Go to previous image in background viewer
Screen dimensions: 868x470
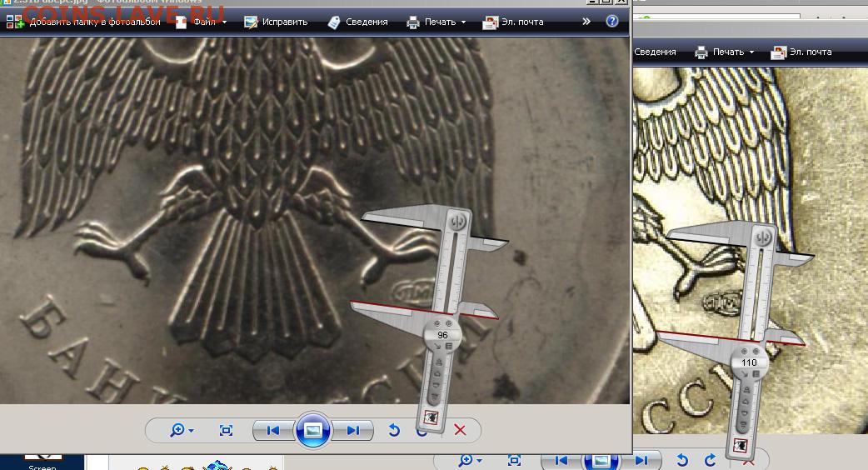(x=561, y=460)
